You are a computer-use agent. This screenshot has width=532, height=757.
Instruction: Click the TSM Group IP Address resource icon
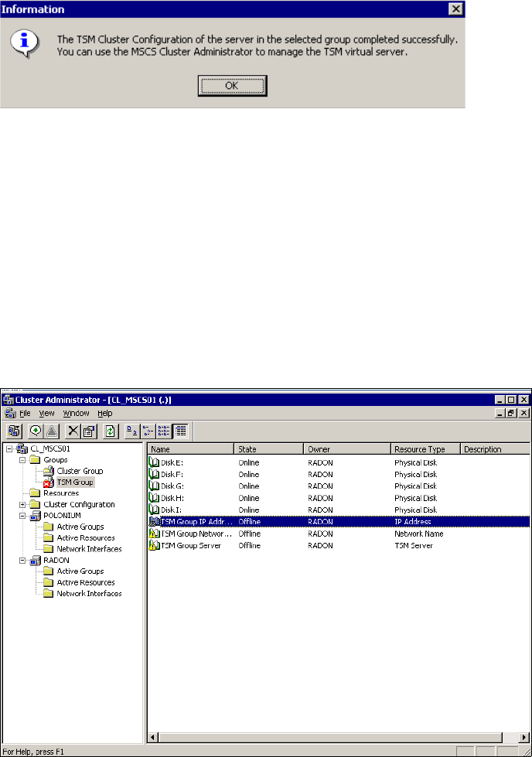click(154, 522)
